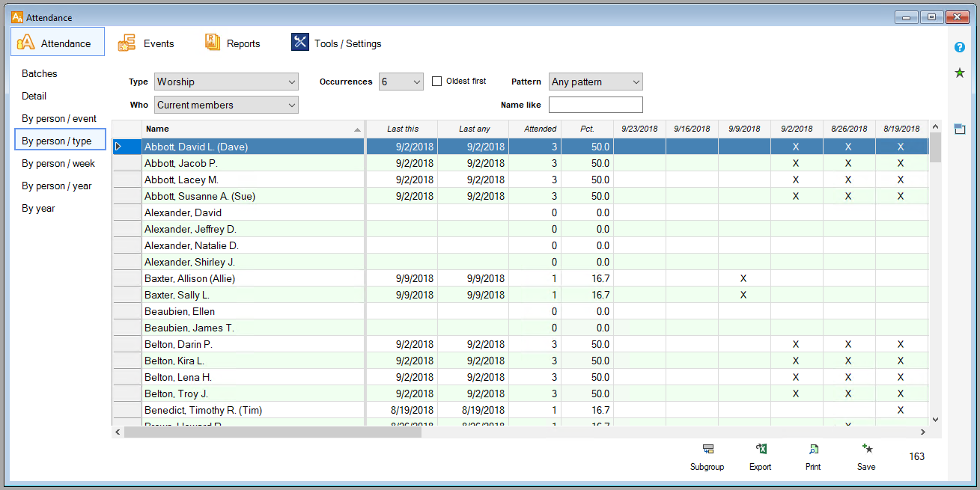
Task: Click the Name like text field
Action: click(x=595, y=105)
